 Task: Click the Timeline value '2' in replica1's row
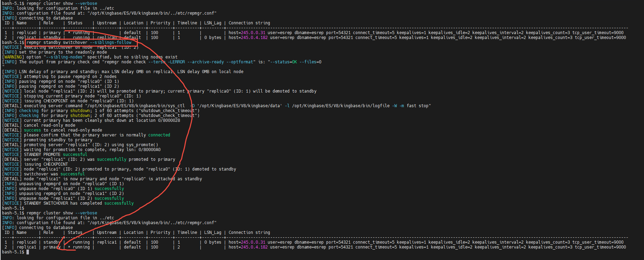[179, 247]
